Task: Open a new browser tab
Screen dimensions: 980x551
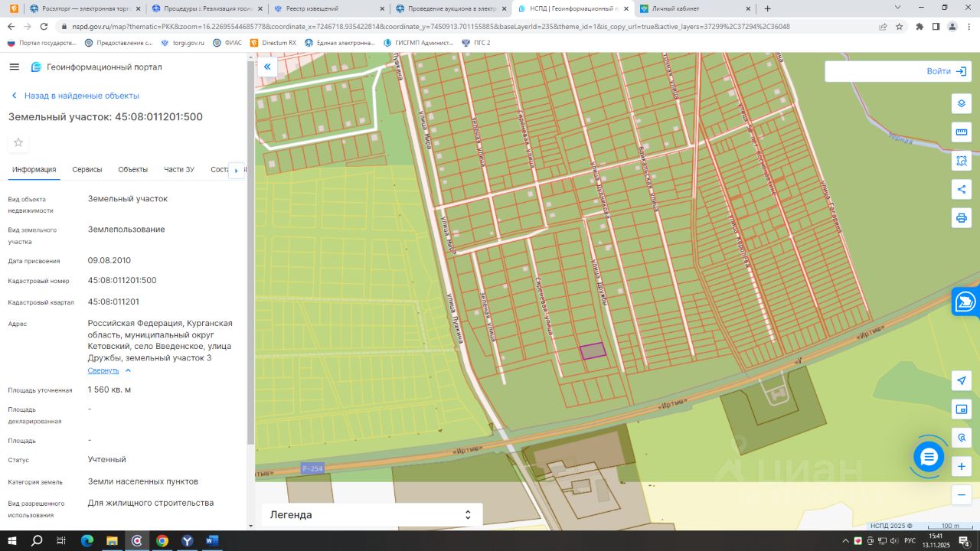Action: click(x=767, y=8)
